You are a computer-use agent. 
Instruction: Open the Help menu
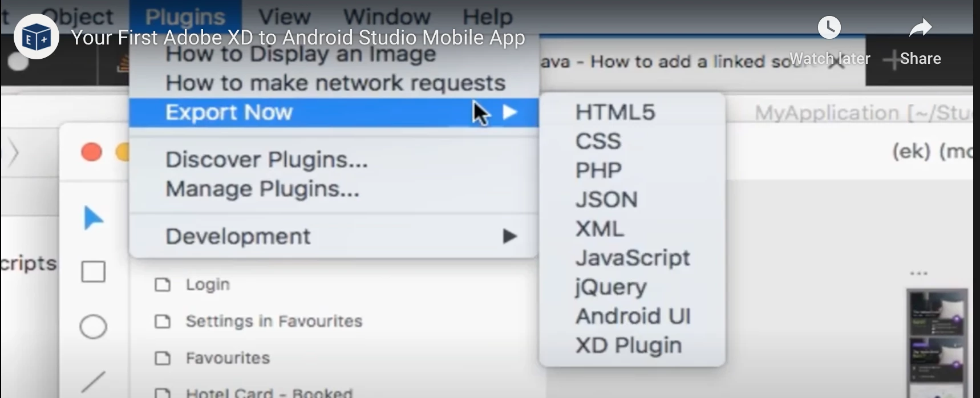tap(487, 16)
